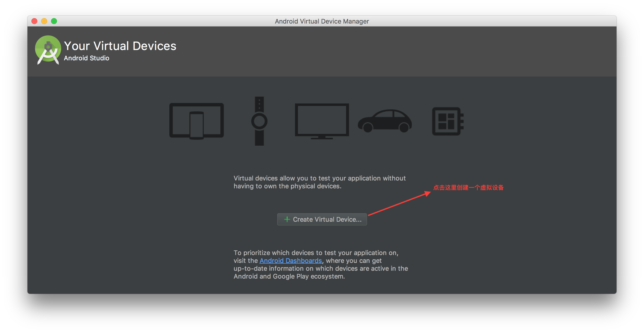Click the red Chinese annotation text

coord(468,188)
